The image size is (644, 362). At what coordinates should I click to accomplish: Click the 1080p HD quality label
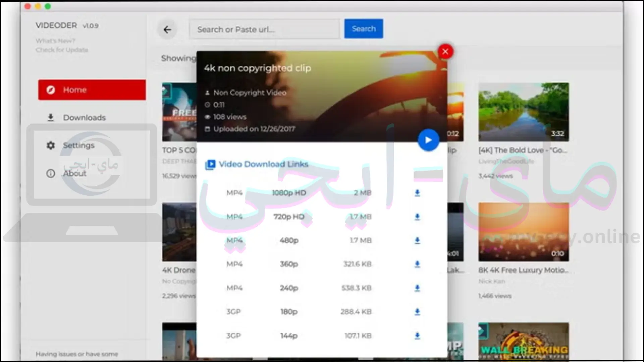(289, 193)
